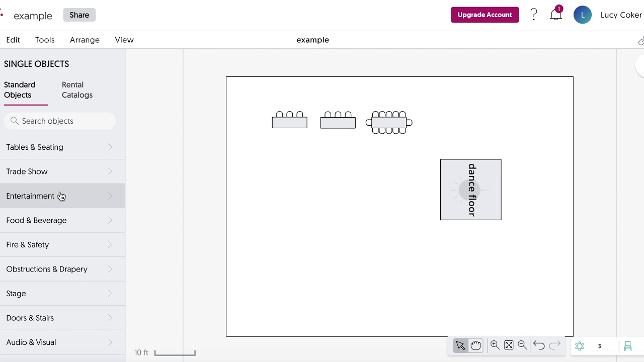Select the pointer selection tool
The width and height of the screenshot is (644, 362).
(x=460, y=345)
